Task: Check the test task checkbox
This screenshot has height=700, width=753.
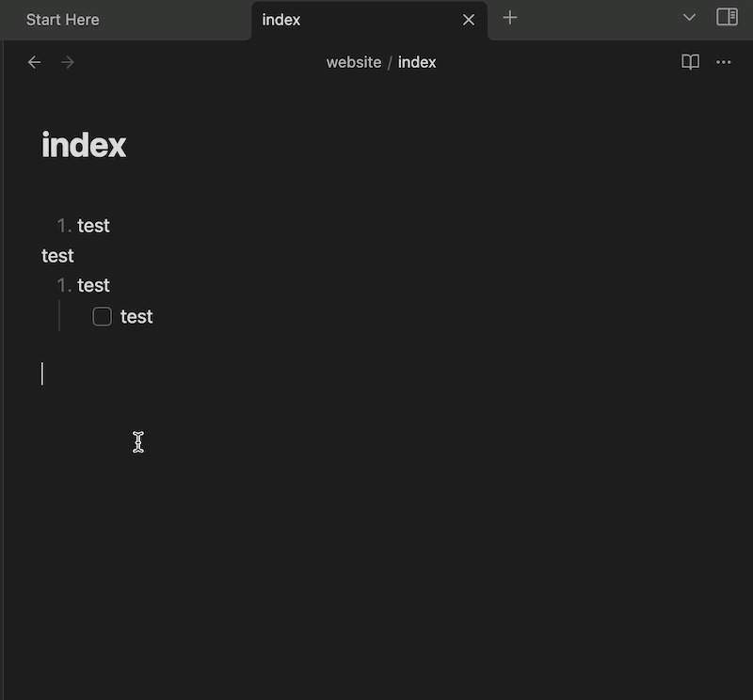Action: pyautogui.click(x=102, y=317)
